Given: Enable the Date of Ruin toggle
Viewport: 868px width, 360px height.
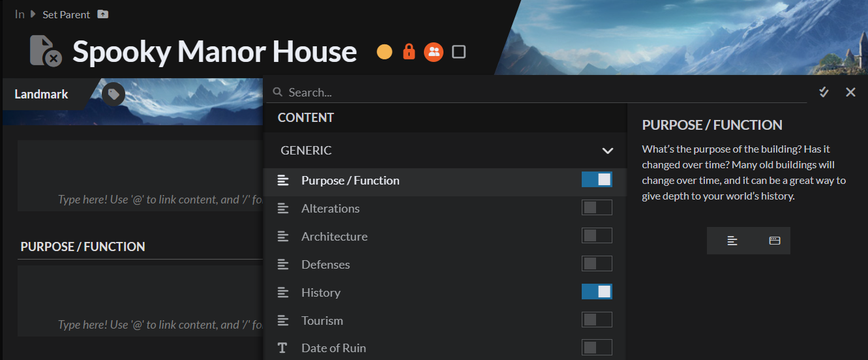Looking at the screenshot, I should point(597,348).
